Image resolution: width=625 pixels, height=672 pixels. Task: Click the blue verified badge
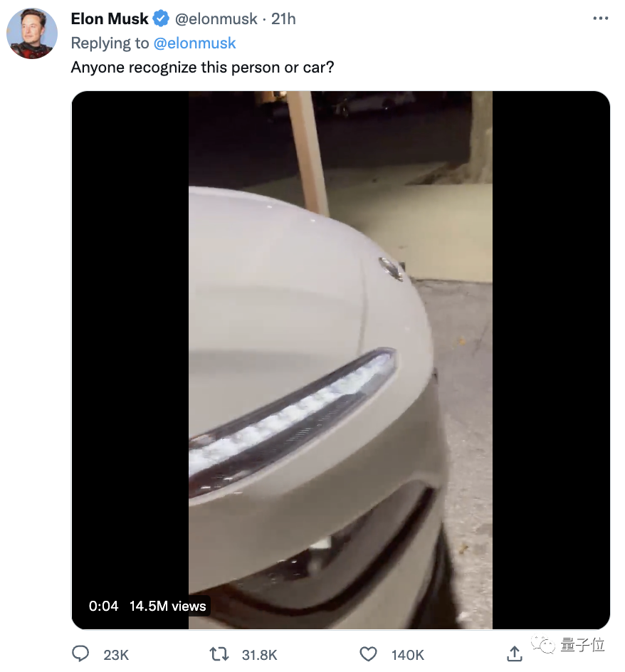pyautogui.click(x=161, y=19)
